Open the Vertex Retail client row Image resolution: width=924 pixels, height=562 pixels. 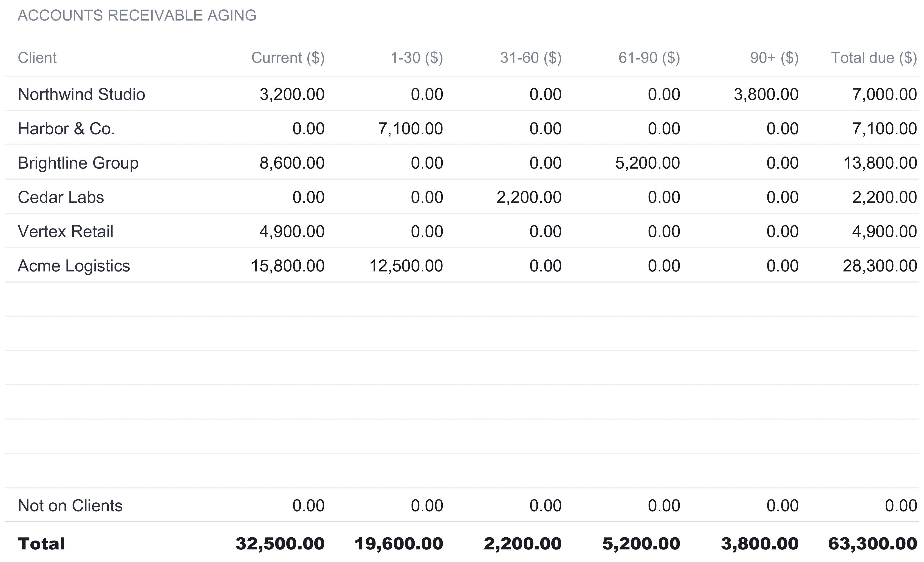click(462, 231)
